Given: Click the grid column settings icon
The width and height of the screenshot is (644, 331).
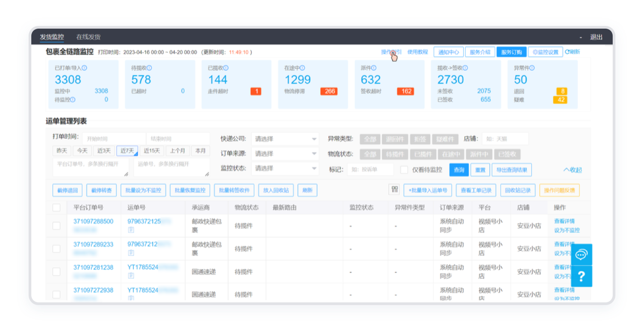Looking at the screenshot, I should 394,190.
